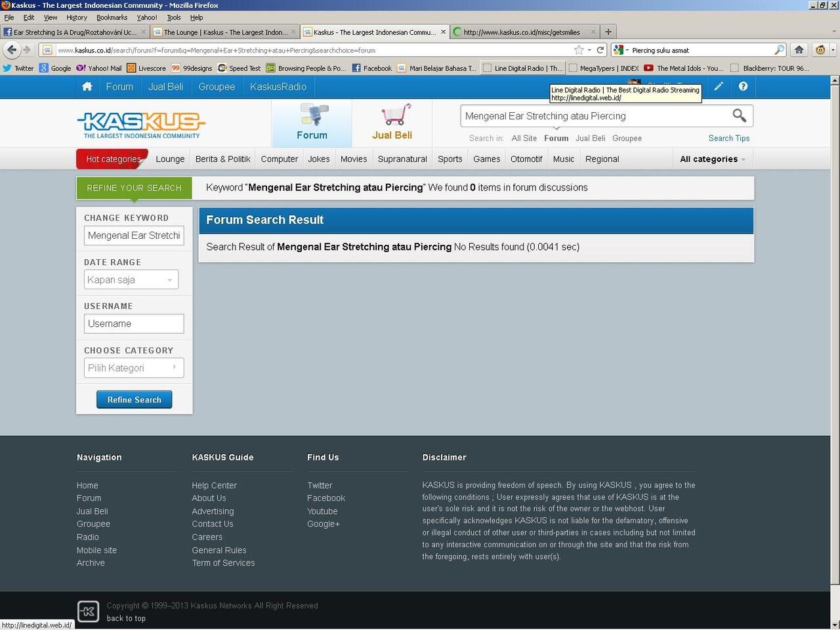
Task: Click the Hot categories button
Action: pyautogui.click(x=113, y=159)
